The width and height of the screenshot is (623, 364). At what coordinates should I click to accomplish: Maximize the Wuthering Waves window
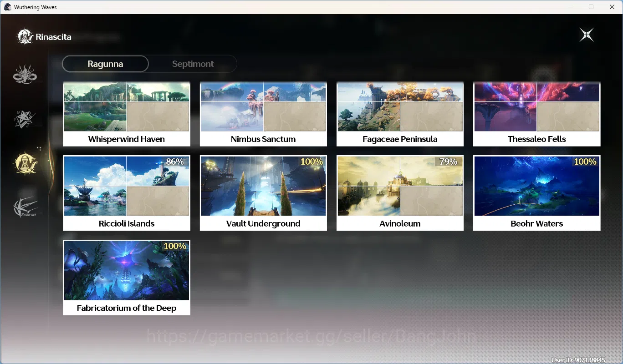point(591,7)
